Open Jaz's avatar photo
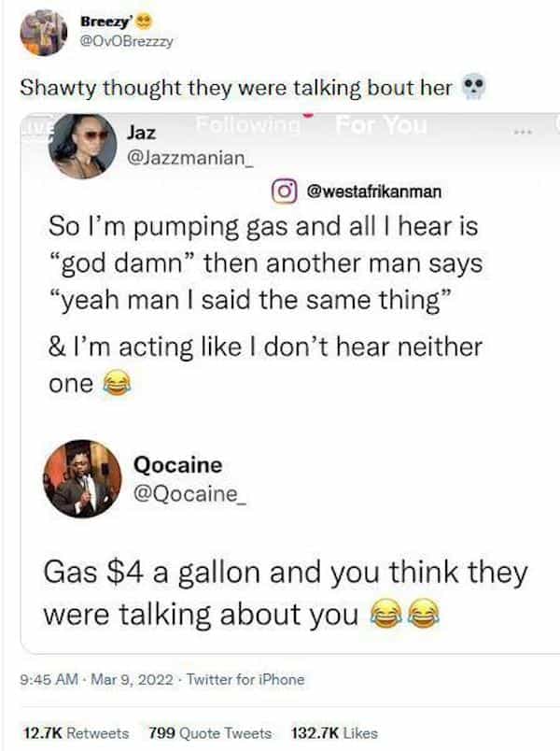 pyautogui.click(x=83, y=146)
